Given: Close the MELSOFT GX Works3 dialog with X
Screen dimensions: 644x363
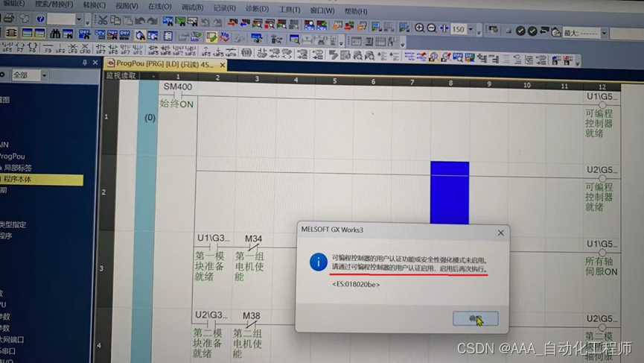Looking at the screenshot, I should coord(500,233).
